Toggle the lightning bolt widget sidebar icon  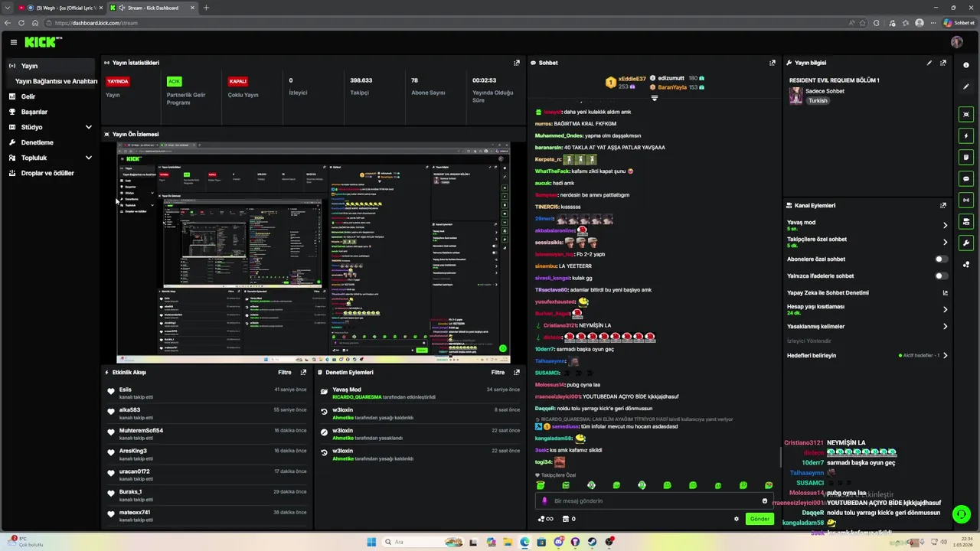tap(966, 135)
